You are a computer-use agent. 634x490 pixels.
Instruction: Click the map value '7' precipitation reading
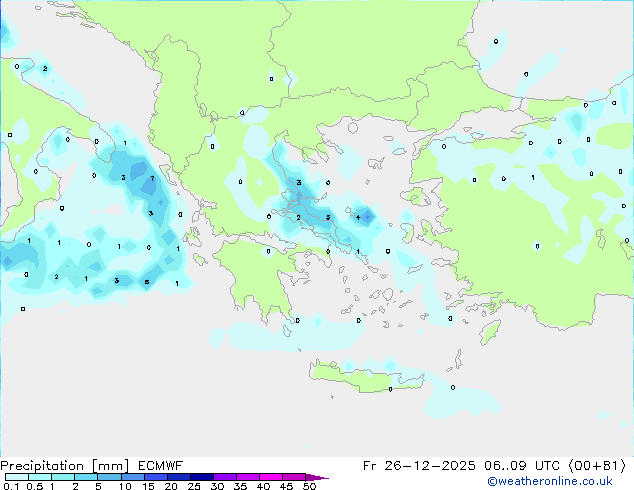(152, 178)
